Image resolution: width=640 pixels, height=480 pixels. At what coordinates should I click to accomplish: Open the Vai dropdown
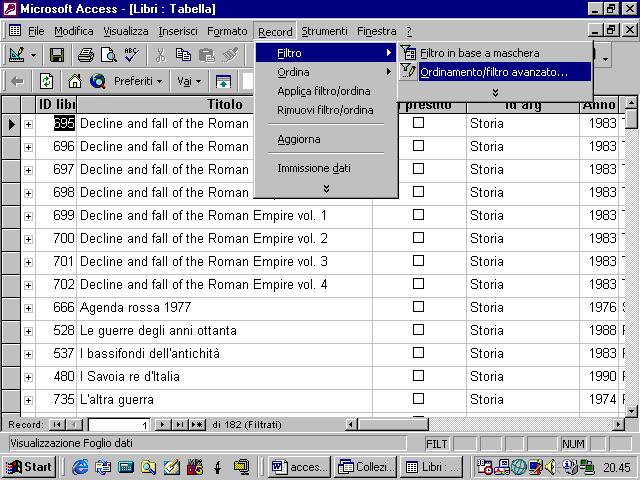189,81
